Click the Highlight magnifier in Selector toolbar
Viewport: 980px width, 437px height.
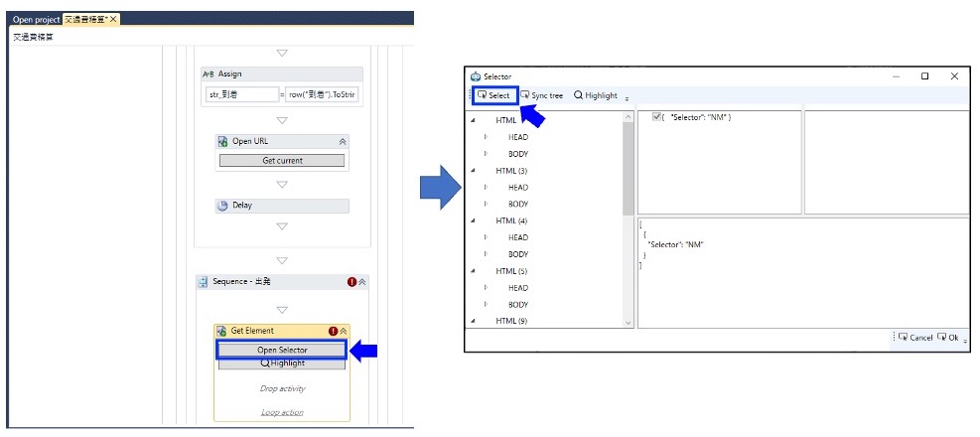pos(578,95)
